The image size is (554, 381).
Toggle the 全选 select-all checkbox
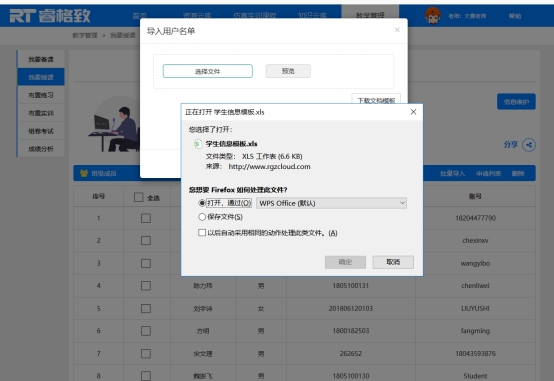point(139,197)
